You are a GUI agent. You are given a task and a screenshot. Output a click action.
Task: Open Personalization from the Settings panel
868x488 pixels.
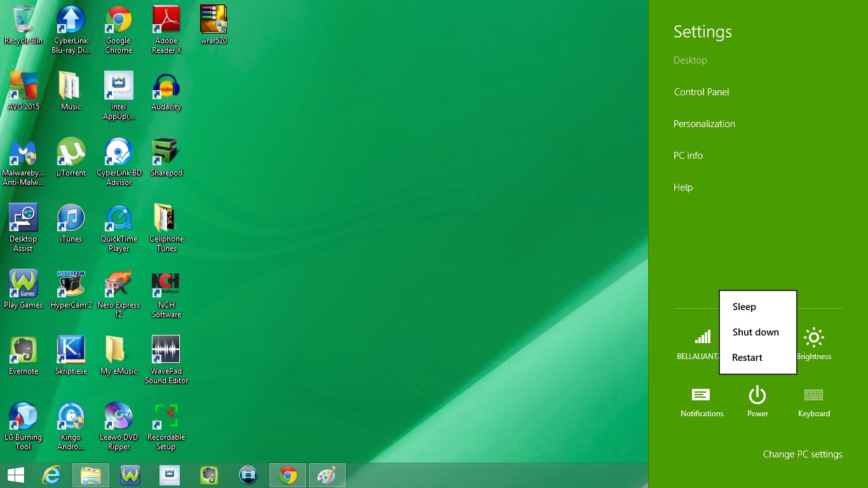click(x=704, y=124)
